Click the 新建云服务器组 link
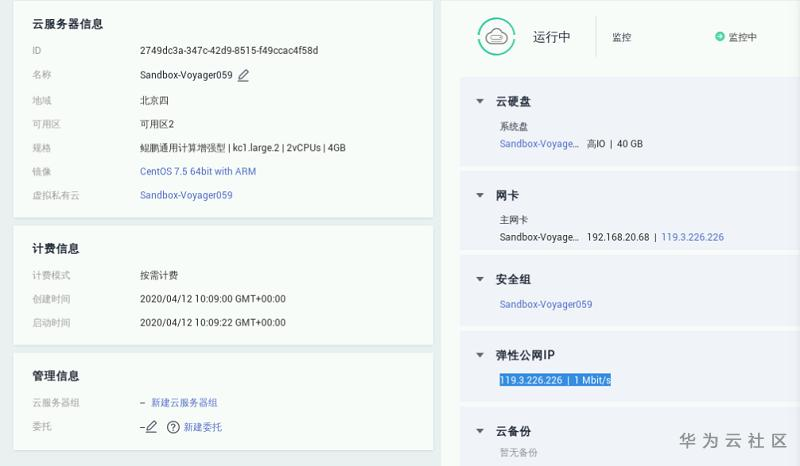The image size is (800, 466). [184, 403]
